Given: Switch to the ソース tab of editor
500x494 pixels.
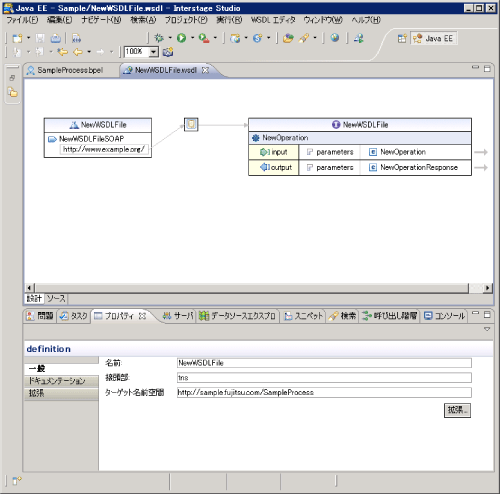Looking at the screenshot, I should click(56, 298).
